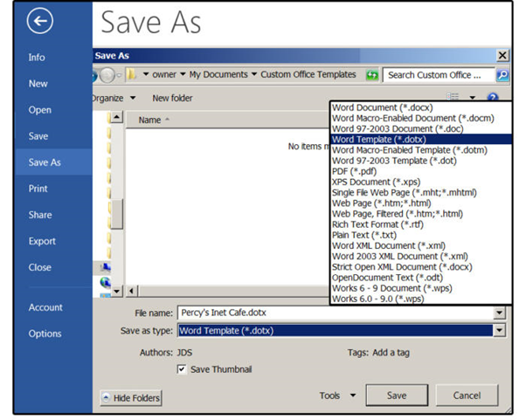Click the Save button

(x=397, y=396)
